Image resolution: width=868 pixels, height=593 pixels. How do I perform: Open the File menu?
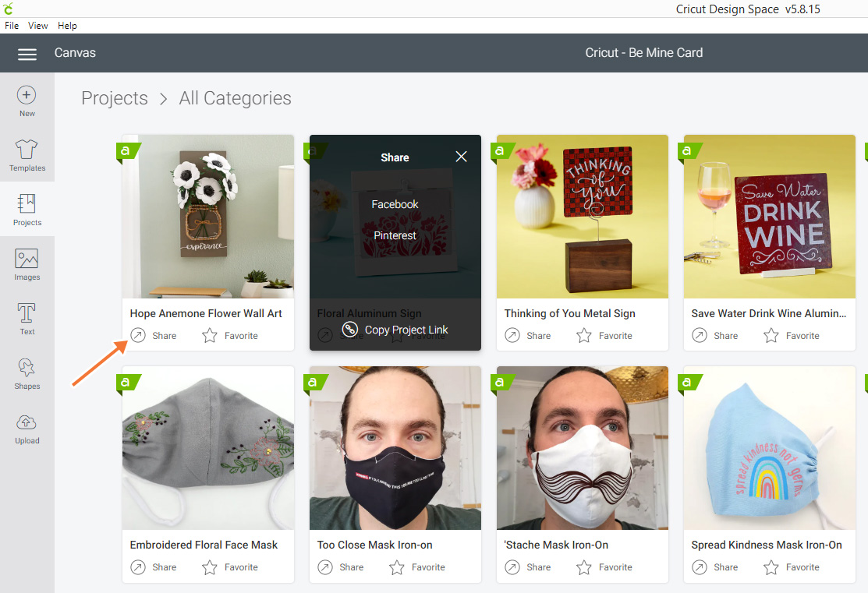point(12,26)
